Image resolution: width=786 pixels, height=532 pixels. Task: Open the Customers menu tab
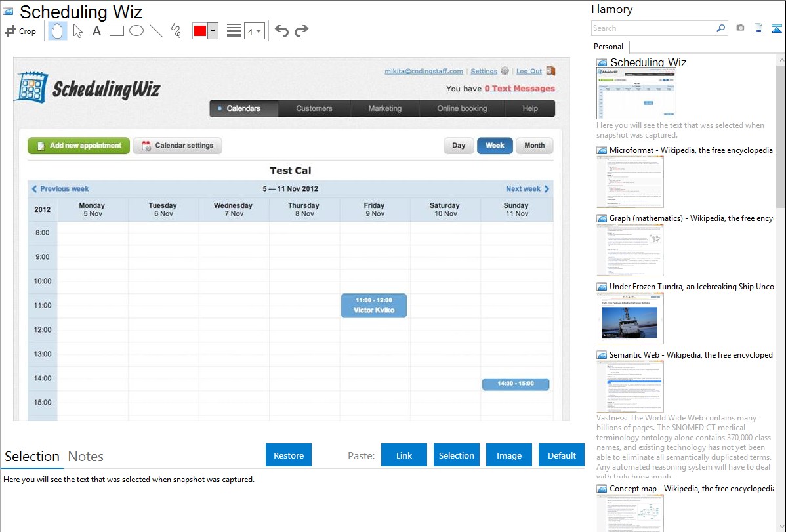(x=314, y=108)
